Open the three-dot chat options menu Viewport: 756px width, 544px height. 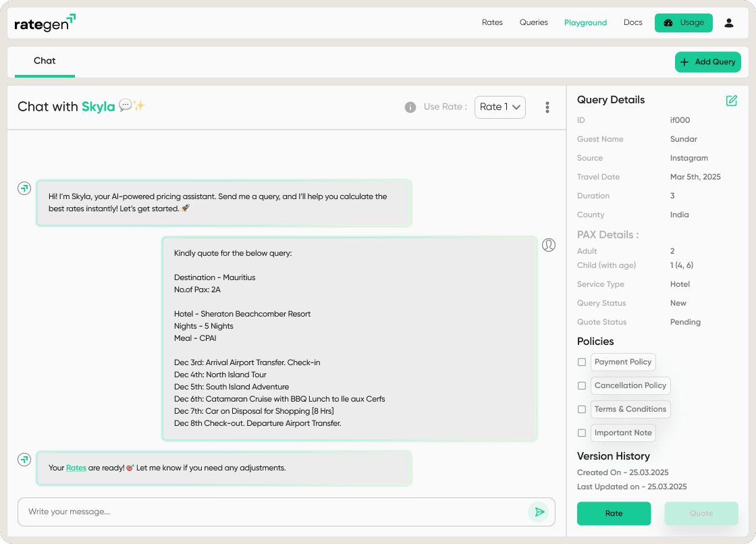point(547,107)
